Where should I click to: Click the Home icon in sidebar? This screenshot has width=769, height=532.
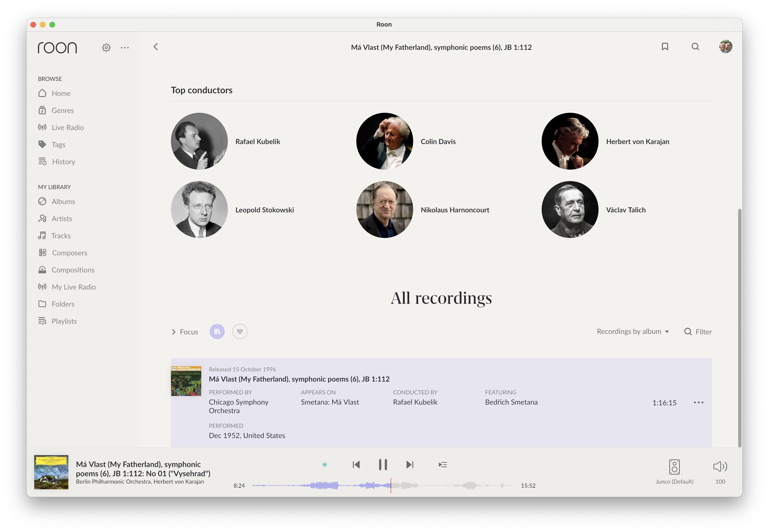point(42,93)
